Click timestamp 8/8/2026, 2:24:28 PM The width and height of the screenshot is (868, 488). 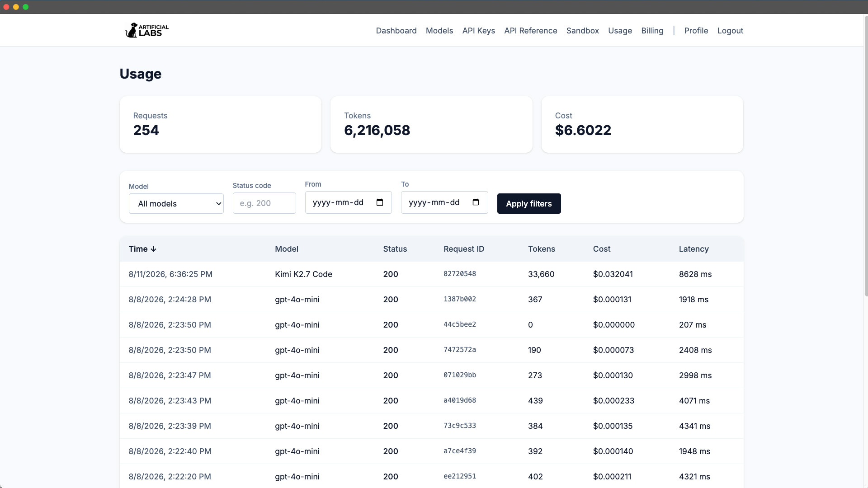point(170,300)
